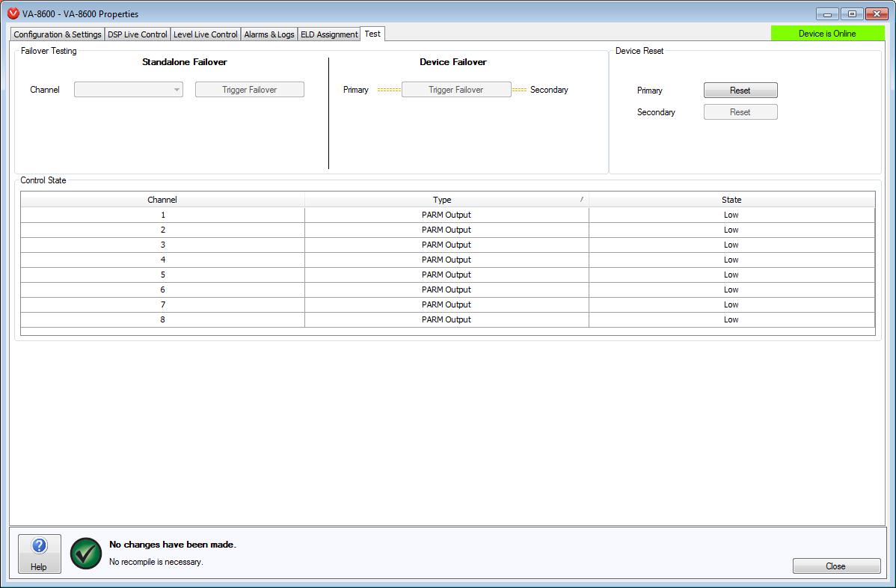This screenshot has height=588, width=896.
Task: Open the Alarms & Logs tab
Action: (x=269, y=34)
